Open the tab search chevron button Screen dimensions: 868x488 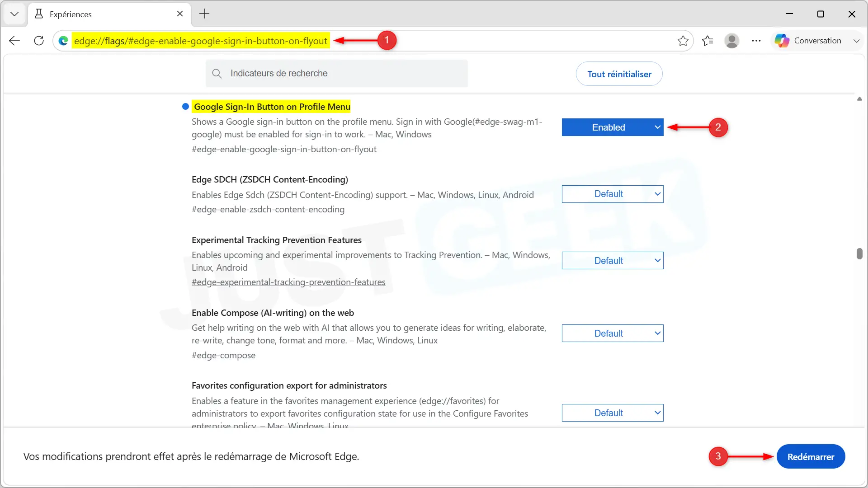(x=14, y=14)
